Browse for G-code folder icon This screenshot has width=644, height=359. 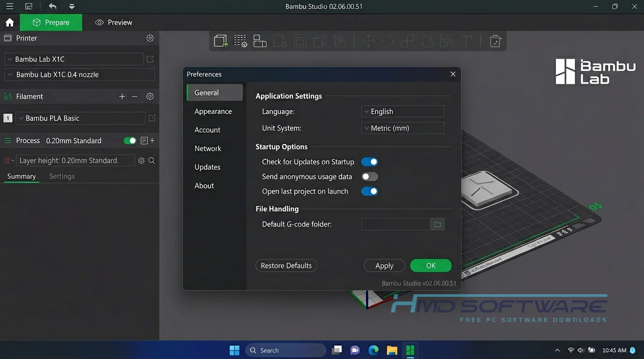tap(438, 224)
